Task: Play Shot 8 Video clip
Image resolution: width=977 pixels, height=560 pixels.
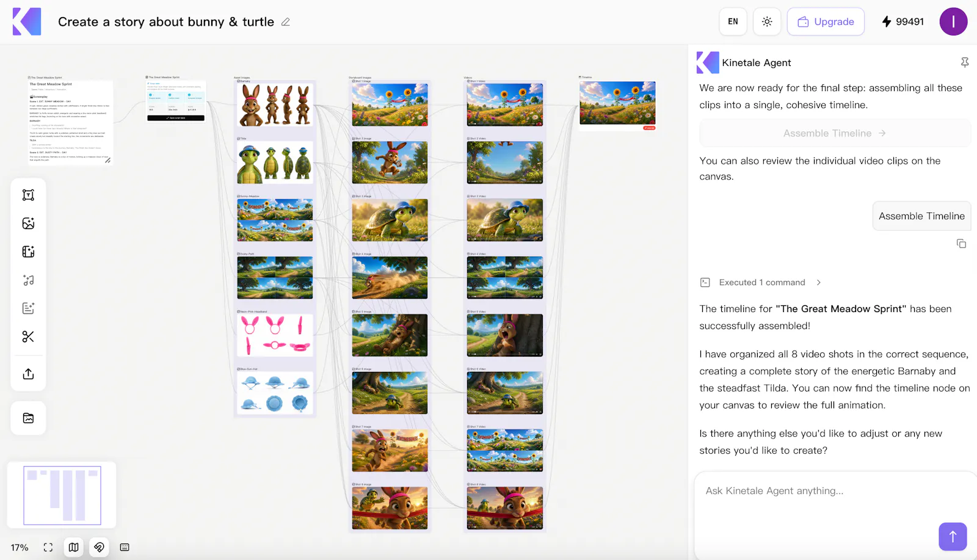Action: pyautogui.click(x=505, y=508)
